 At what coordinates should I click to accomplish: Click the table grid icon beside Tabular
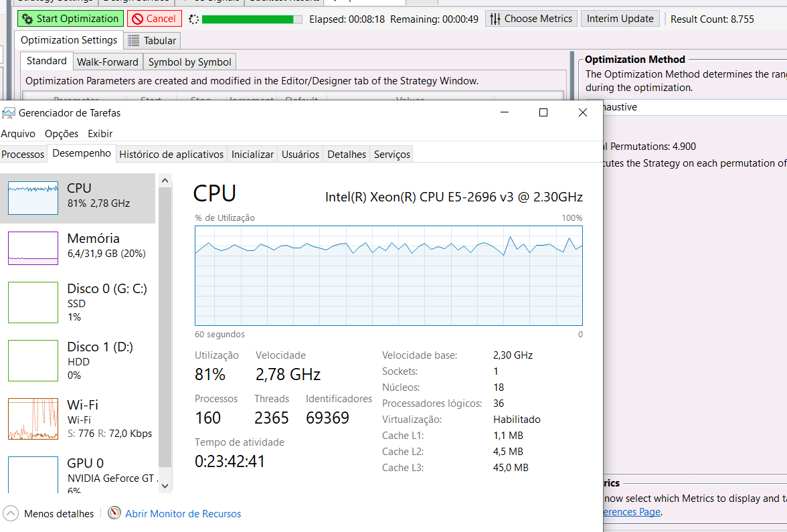(133, 40)
